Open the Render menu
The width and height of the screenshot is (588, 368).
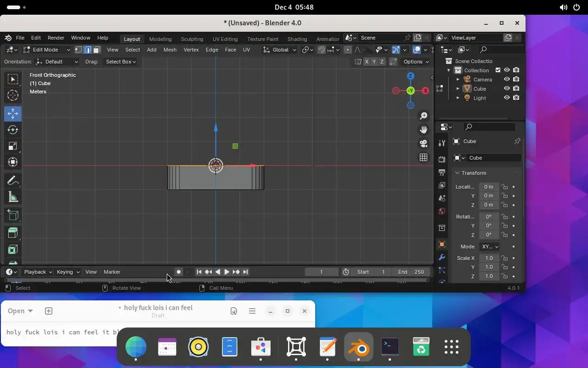[56, 38]
